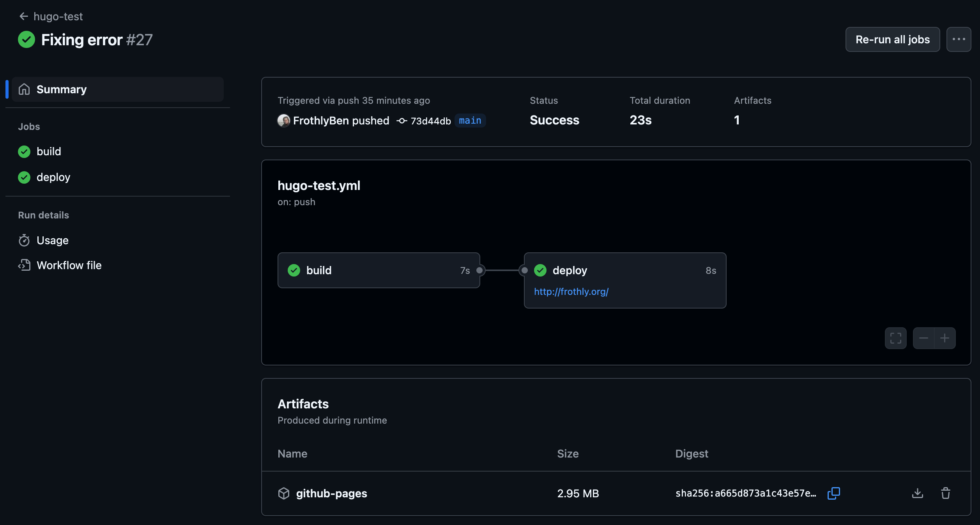Copy the sha256 digest to clipboard
The image size is (980, 525).
coord(834,493)
